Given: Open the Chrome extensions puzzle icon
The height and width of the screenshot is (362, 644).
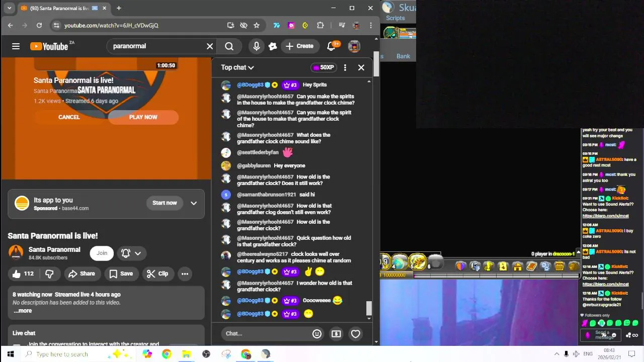Looking at the screenshot, I should [320, 25].
